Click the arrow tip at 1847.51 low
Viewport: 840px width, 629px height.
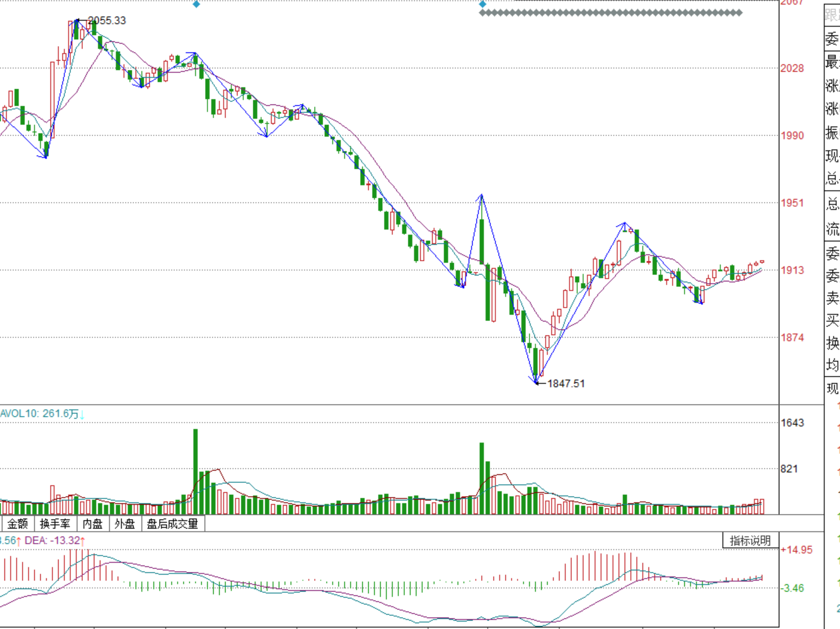(x=536, y=382)
